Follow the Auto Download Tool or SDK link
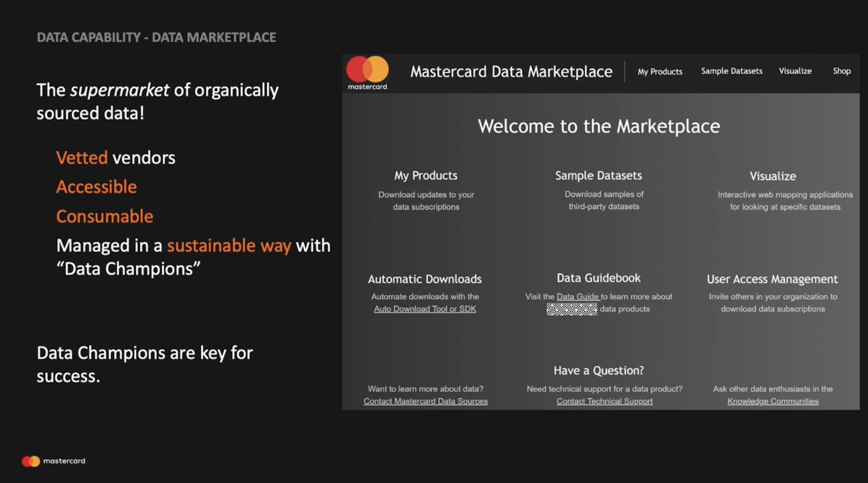The image size is (868, 483). tap(425, 309)
